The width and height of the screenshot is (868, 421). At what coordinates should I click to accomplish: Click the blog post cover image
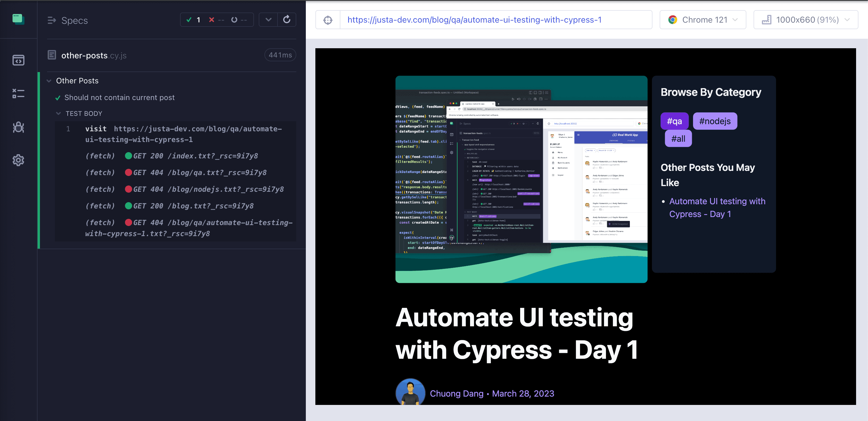521,179
